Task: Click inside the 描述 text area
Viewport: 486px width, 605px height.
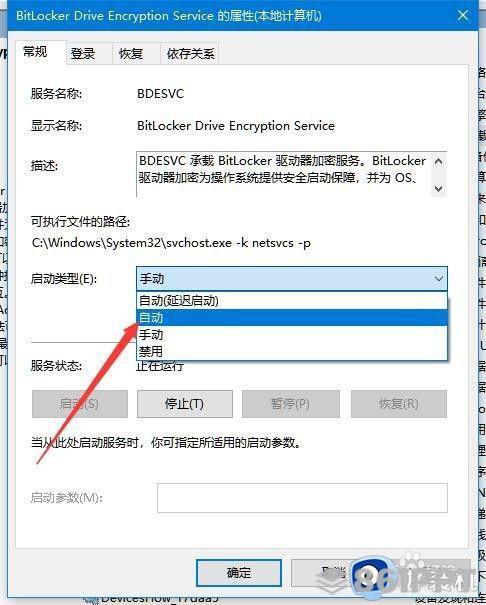Action: tap(283, 174)
